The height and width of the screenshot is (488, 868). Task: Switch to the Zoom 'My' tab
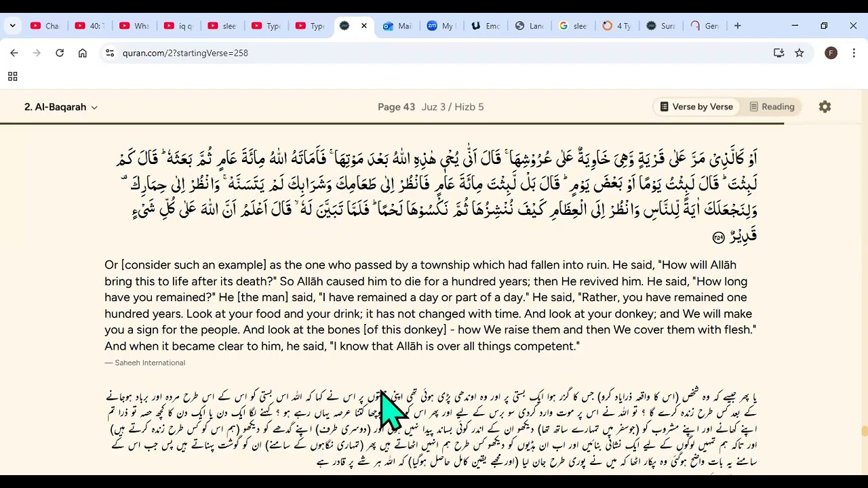coord(441,26)
